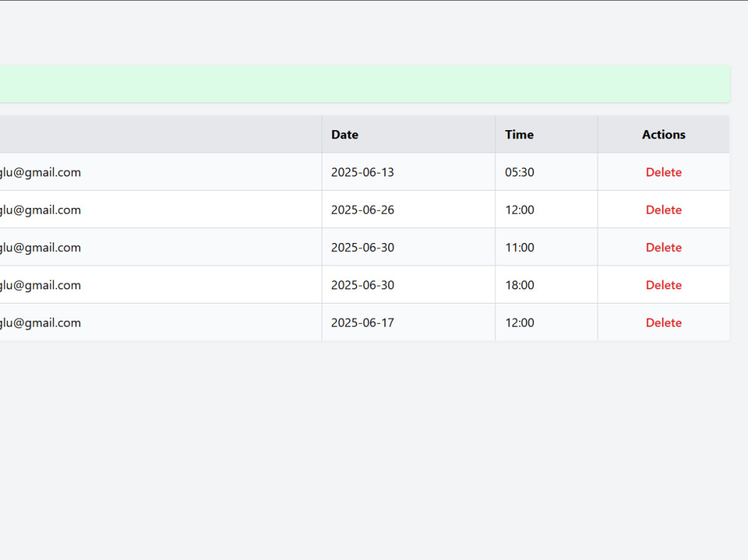Delete the 2025-06-30 11:00 entry
Viewport: 748px width, 560px height.
663,247
